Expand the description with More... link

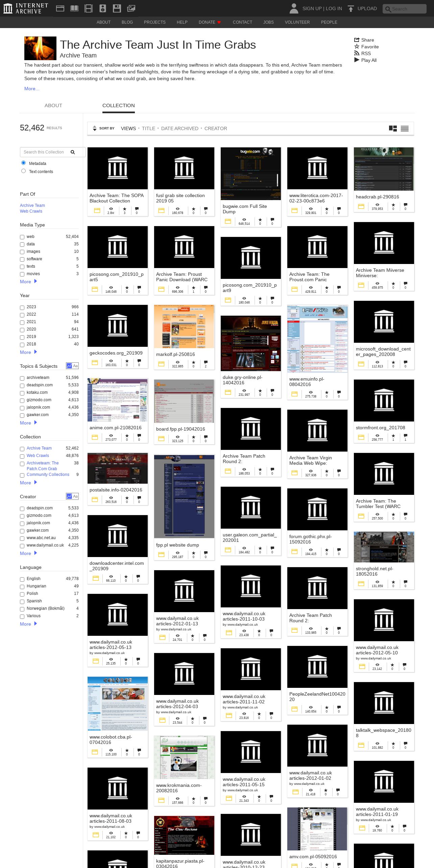[32, 89]
